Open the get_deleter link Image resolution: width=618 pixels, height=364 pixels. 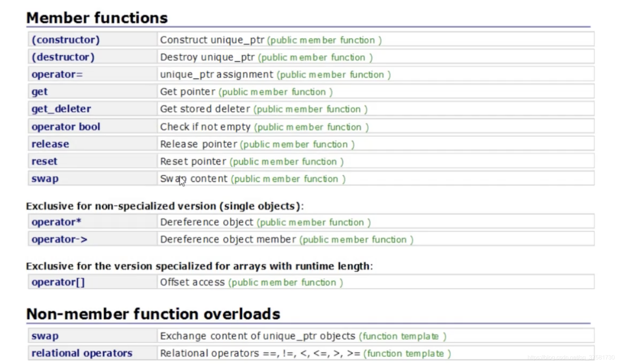coord(61,109)
